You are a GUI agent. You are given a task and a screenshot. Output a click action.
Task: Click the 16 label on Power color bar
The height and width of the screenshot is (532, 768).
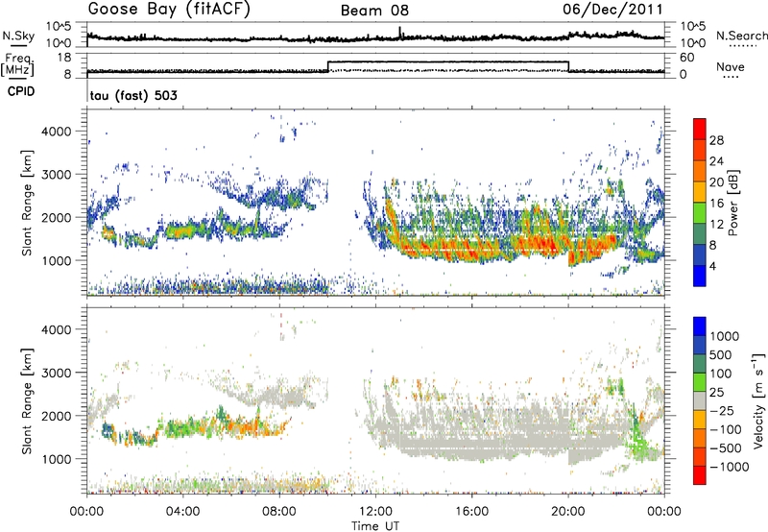click(716, 204)
